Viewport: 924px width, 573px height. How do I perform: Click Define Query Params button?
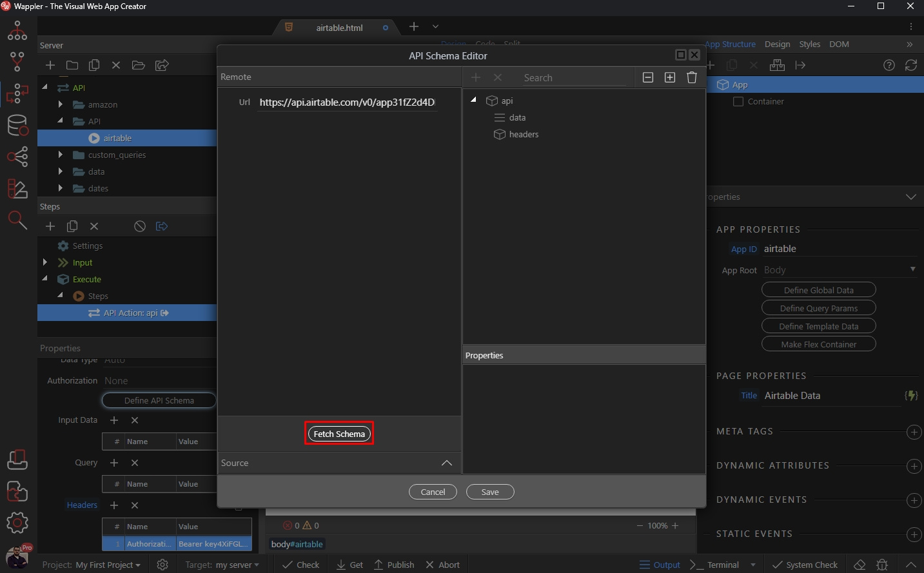[819, 308]
